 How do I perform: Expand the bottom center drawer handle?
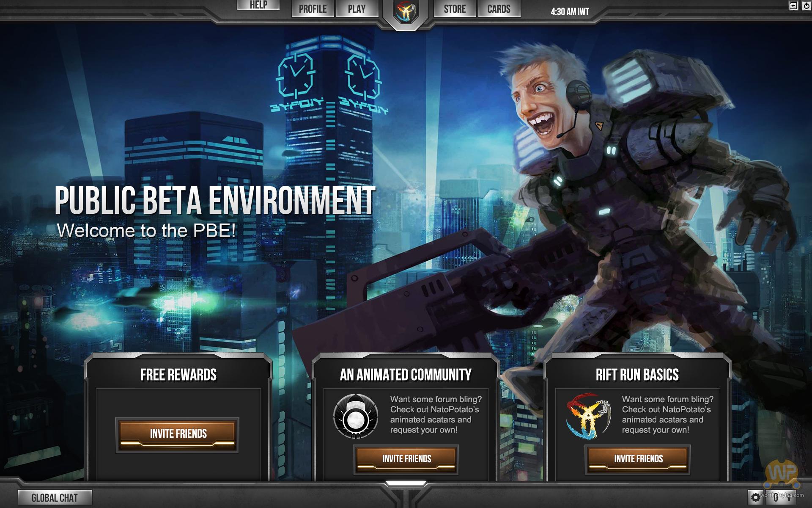click(x=406, y=483)
